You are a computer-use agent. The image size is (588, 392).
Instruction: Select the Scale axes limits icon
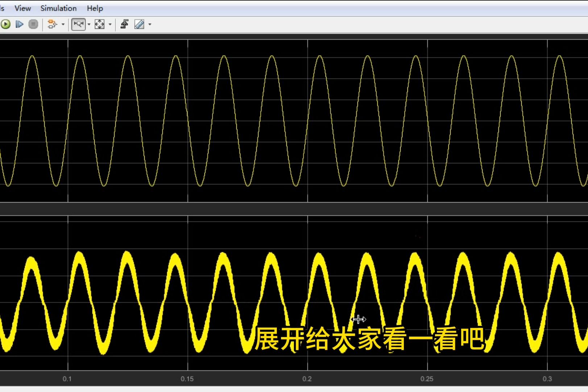99,24
